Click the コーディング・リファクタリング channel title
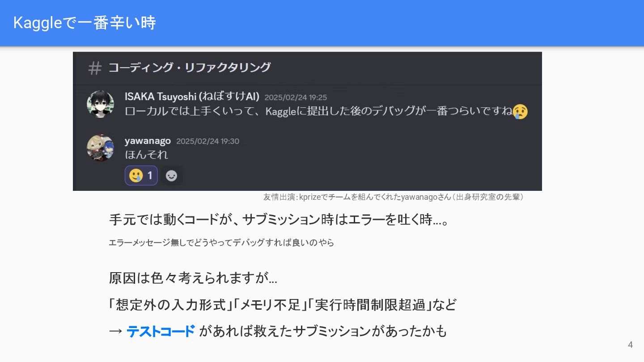 coord(190,67)
